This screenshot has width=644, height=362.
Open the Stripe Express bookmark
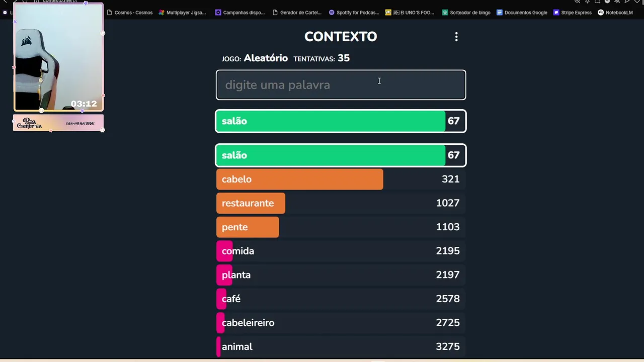click(x=572, y=13)
